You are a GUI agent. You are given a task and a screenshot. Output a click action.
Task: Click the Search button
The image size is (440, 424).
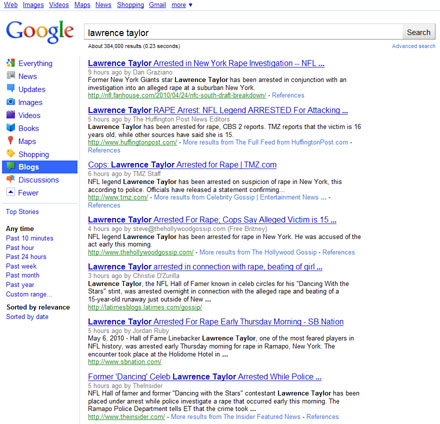[419, 32]
